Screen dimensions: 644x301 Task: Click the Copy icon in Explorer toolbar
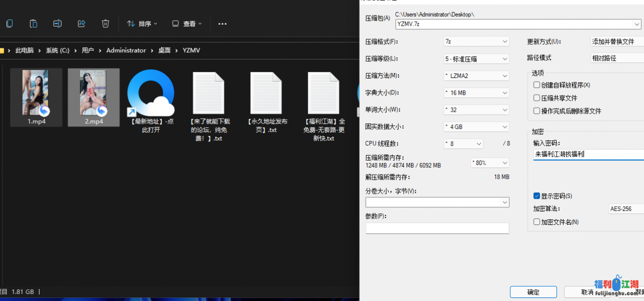(10, 24)
